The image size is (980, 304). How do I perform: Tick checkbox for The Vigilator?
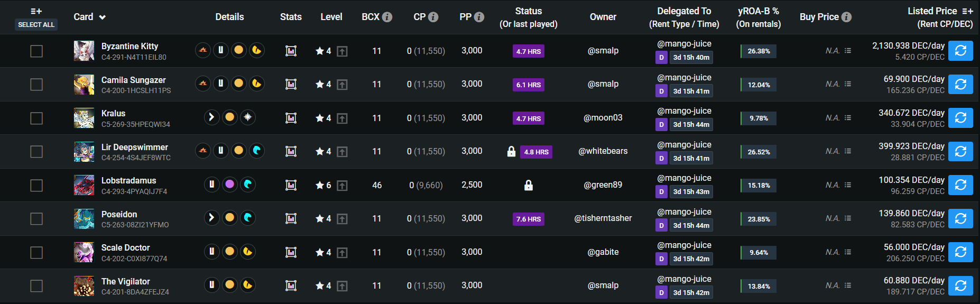pos(36,286)
